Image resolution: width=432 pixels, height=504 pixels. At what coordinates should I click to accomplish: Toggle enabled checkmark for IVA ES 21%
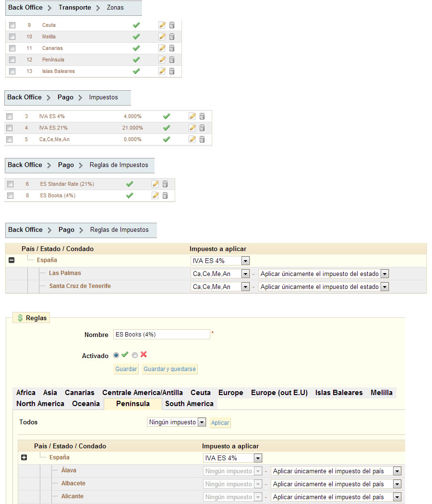(x=167, y=128)
